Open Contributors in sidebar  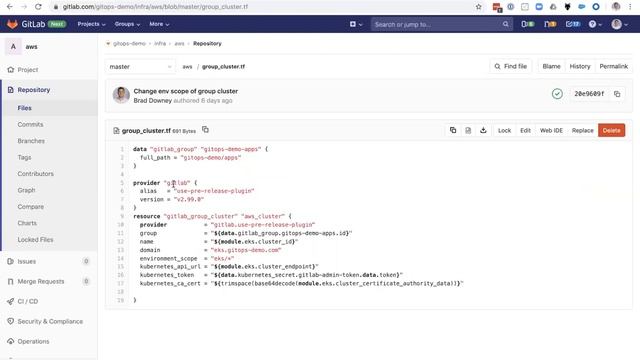tap(36, 174)
